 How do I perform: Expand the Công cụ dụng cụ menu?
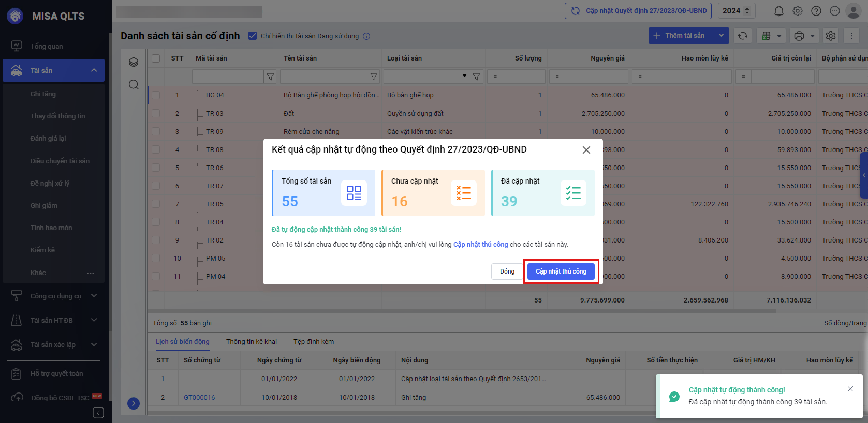(x=94, y=296)
